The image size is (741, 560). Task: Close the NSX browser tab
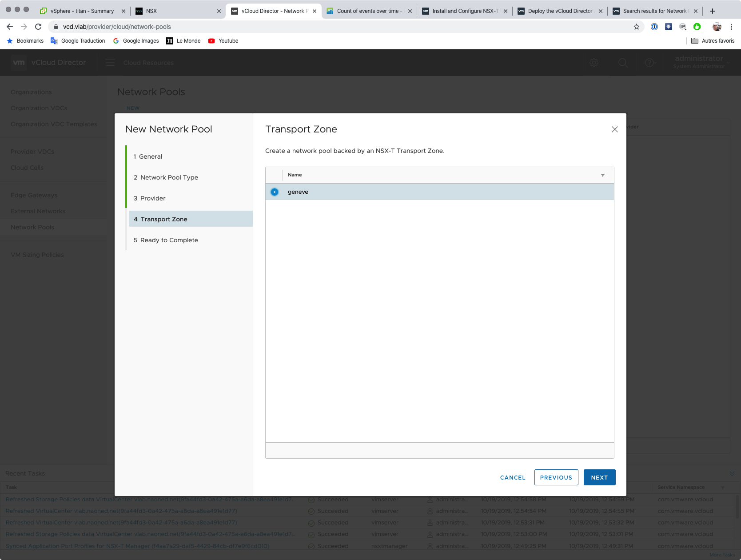pos(219,11)
